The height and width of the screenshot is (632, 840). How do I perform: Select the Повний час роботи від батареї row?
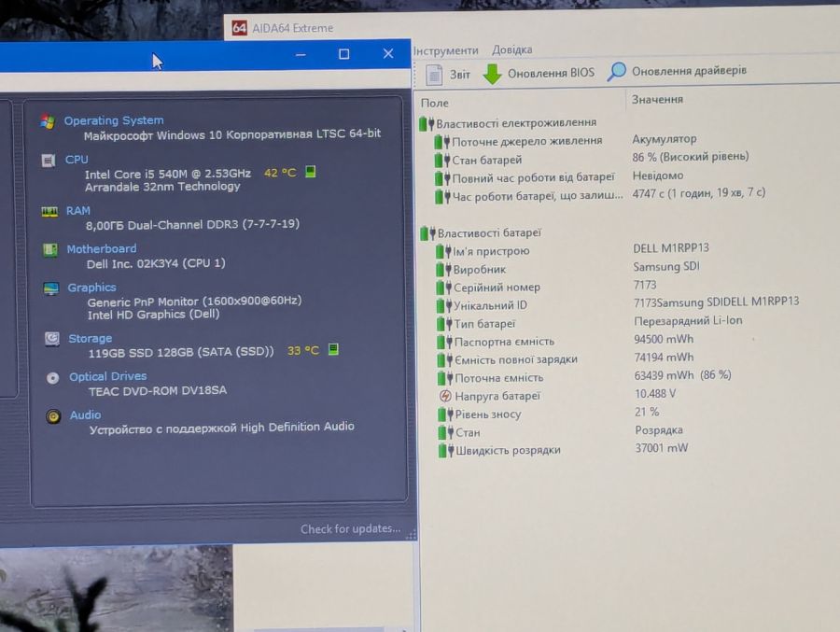click(559, 176)
